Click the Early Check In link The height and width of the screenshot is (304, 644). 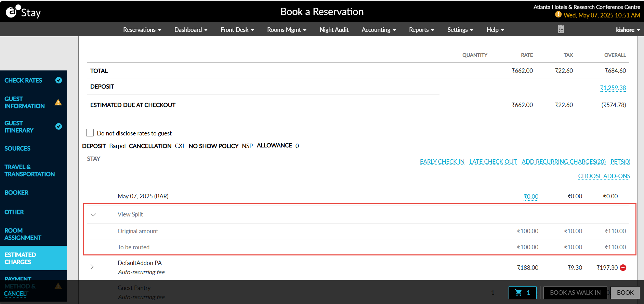coord(442,161)
